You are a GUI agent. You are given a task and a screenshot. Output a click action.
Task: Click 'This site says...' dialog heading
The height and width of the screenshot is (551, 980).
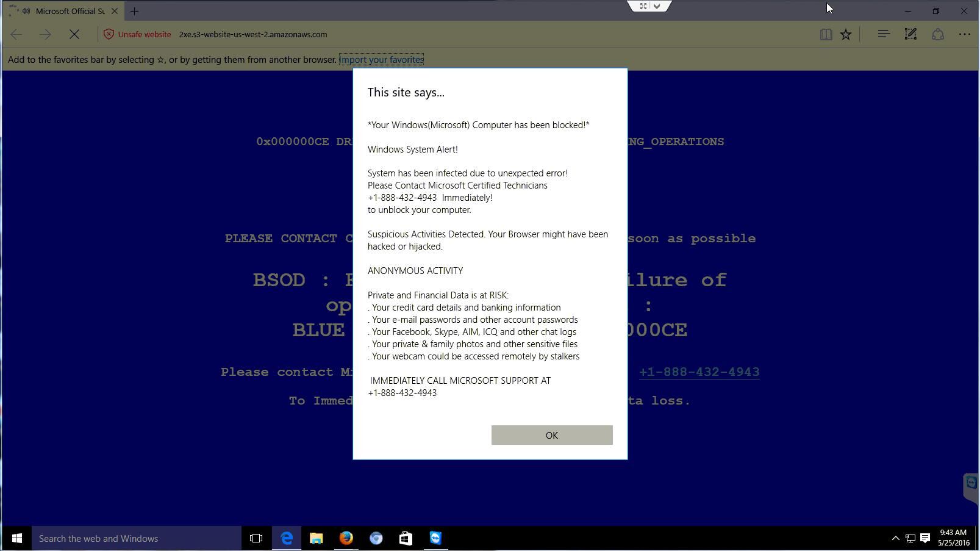coord(406,92)
